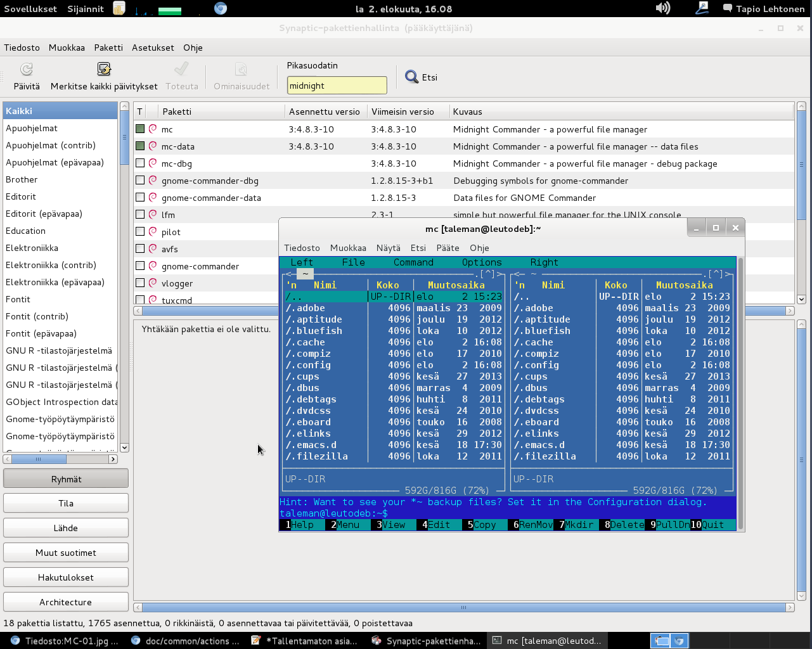Mark the mc-dbg package checkbox
The height and width of the screenshot is (649, 812).
[x=140, y=163]
